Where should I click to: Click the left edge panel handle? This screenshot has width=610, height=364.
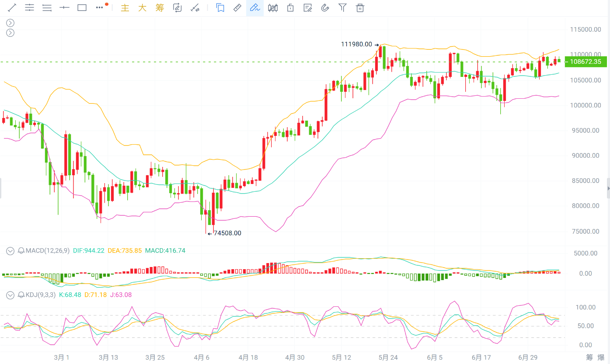pyautogui.click(x=1, y=188)
